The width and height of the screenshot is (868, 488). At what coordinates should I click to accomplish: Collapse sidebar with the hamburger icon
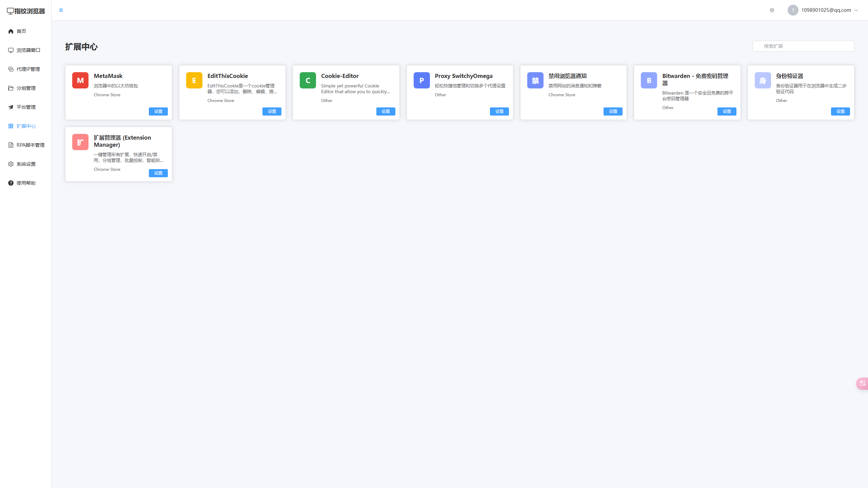pos(61,10)
